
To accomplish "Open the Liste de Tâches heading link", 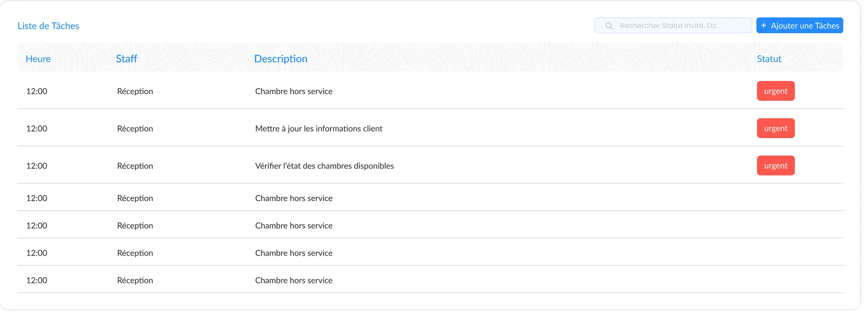I will tap(48, 26).
